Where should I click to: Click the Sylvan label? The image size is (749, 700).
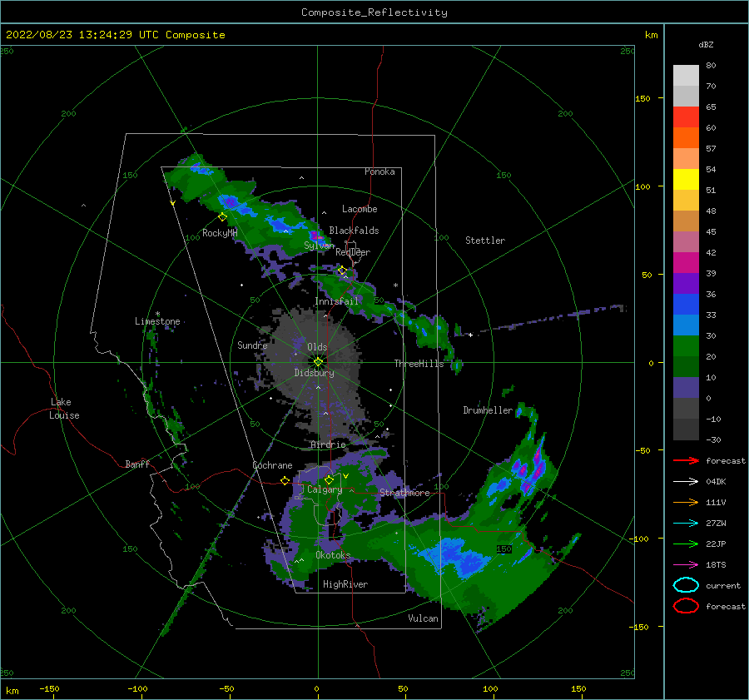pos(319,246)
